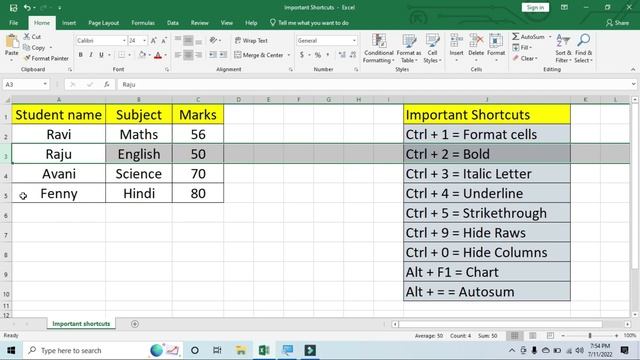Viewport: 640px width, 360px height.
Task: Open the Windows Start menu
Action: [11, 350]
